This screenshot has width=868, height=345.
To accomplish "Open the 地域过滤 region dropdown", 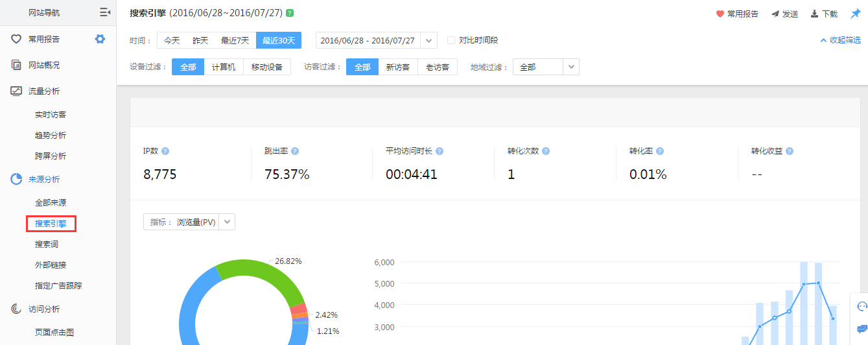I will coord(570,67).
